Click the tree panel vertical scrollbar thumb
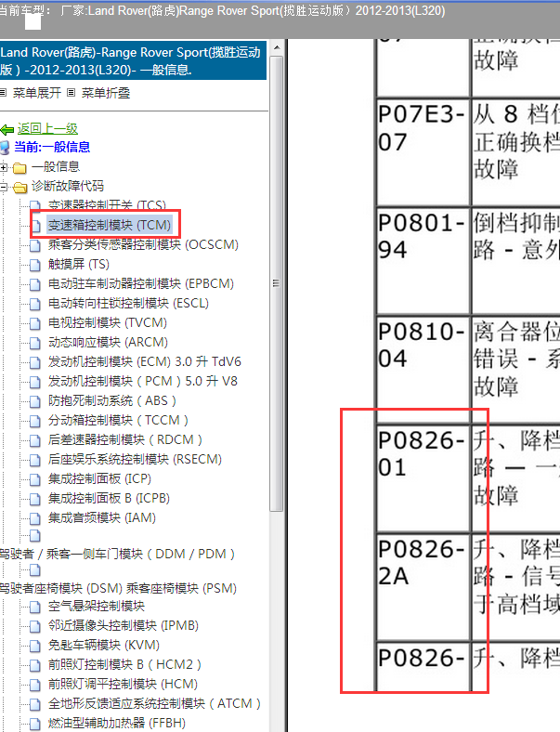The width and height of the screenshot is (560, 732). pos(276,284)
